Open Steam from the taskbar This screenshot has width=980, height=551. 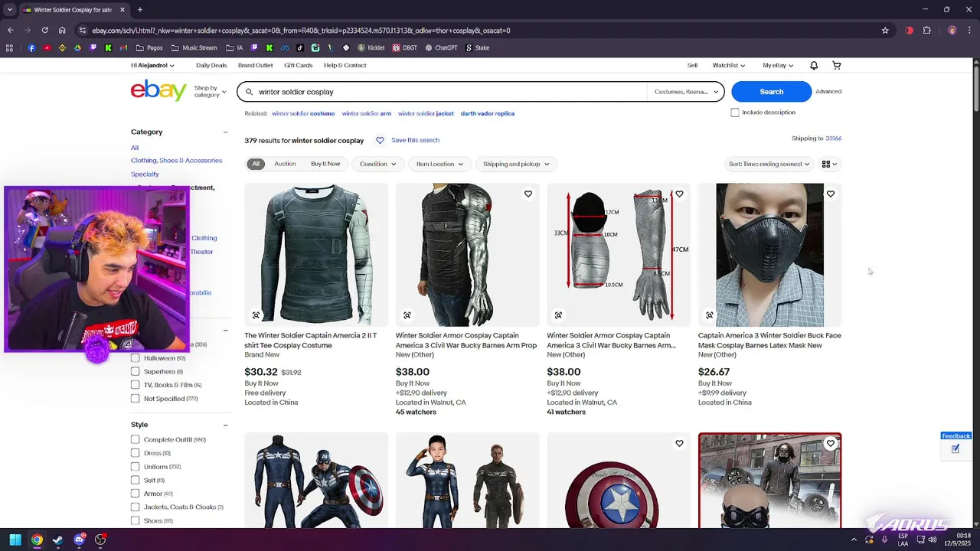pyautogui.click(x=57, y=540)
